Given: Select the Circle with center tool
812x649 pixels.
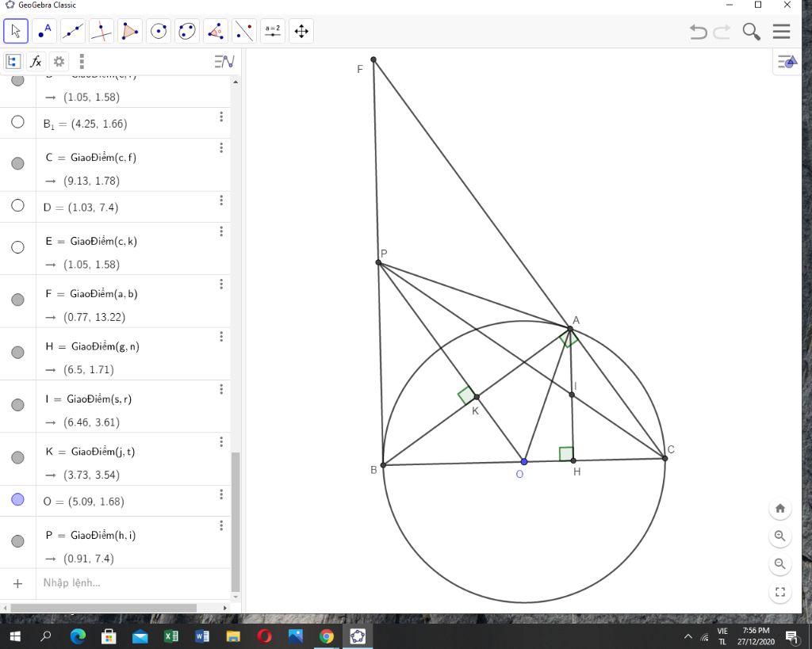Looking at the screenshot, I should tap(159, 31).
